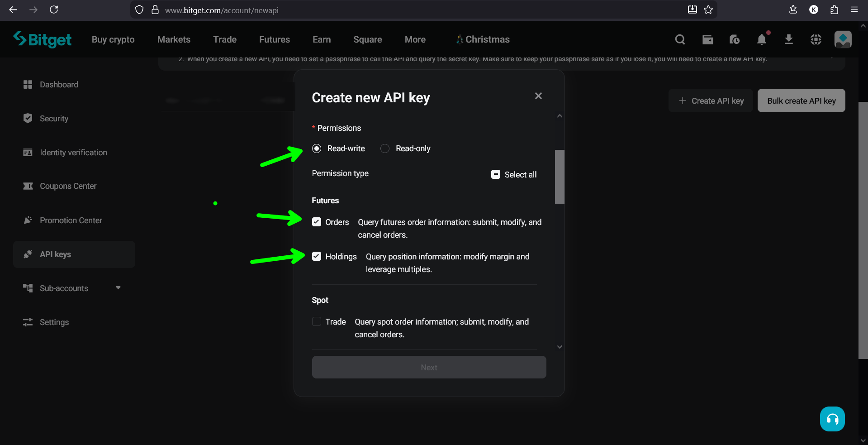Open the customer support headset chat

tap(832, 419)
